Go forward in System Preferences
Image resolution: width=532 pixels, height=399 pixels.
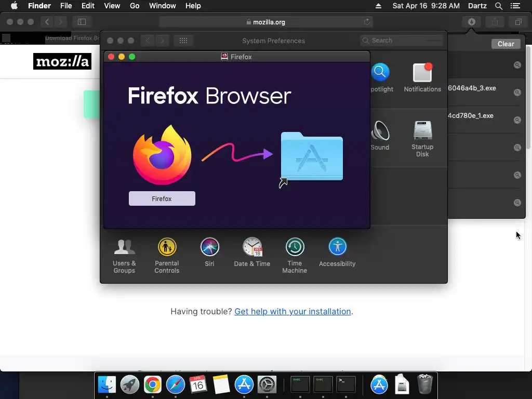(x=162, y=41)
